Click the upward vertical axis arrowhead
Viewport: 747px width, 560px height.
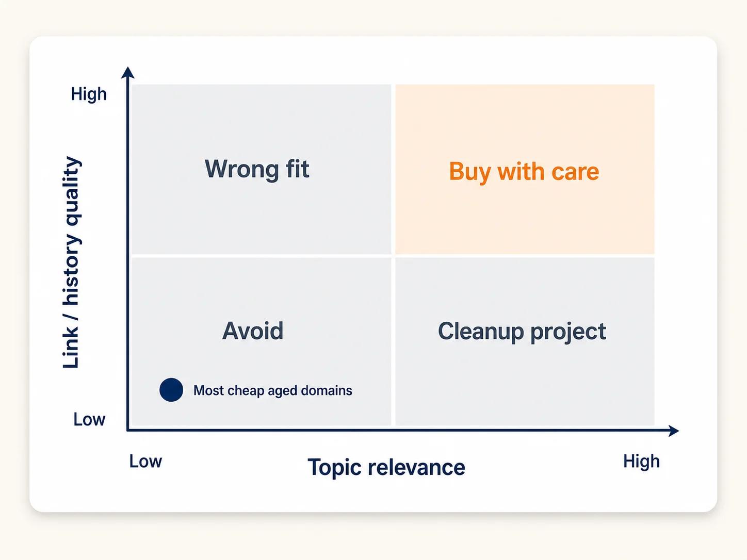pos(128,73)
